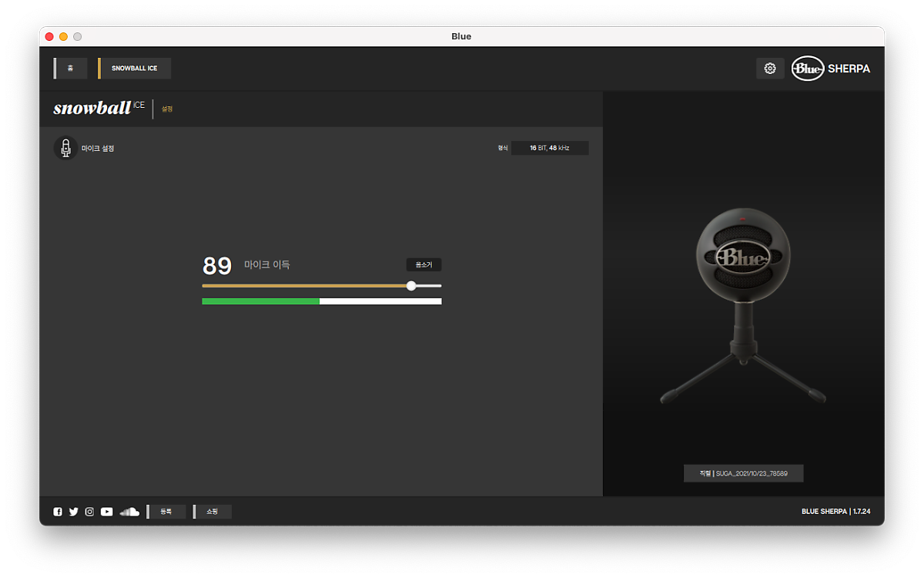Click the 마이크 이득 label
The width and height of the screenshot is (924, 578).
(267, 264)
